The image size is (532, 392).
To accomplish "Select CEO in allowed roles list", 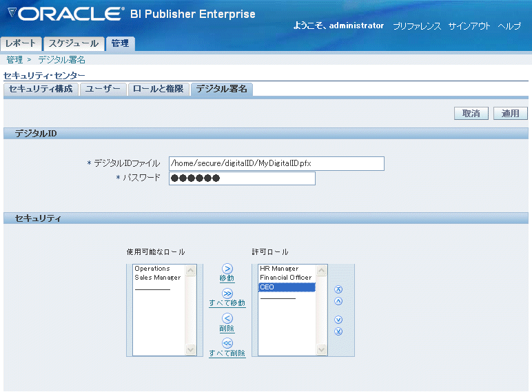I will click(287, 287).
